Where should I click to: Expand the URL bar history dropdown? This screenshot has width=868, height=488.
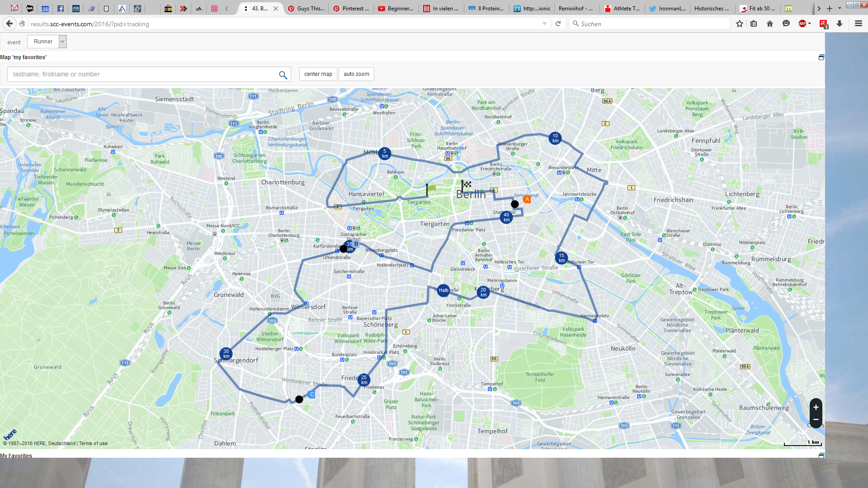(544, 23)
